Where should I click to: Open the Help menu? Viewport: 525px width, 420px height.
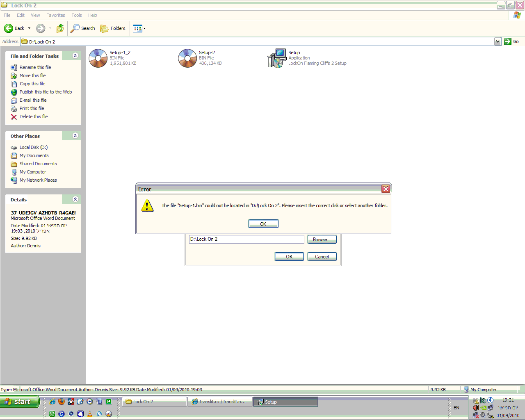click(x=93, y=15)
